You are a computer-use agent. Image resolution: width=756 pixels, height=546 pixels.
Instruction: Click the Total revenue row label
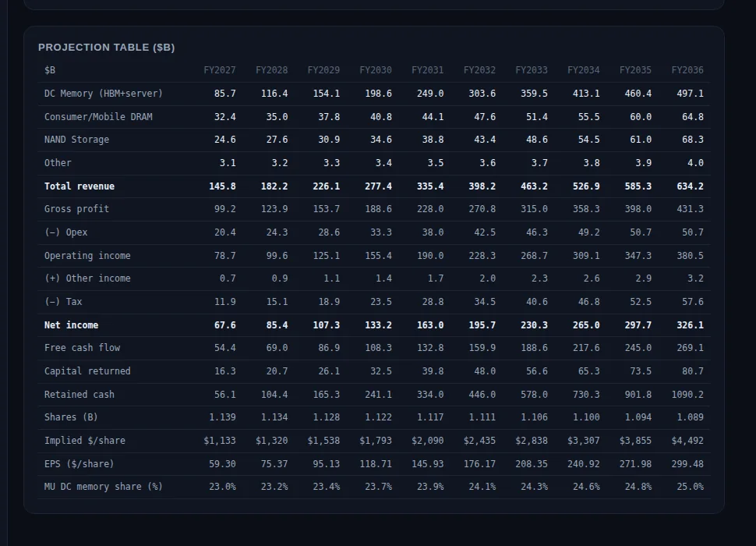pyautogui.click(x=79, y=186)
